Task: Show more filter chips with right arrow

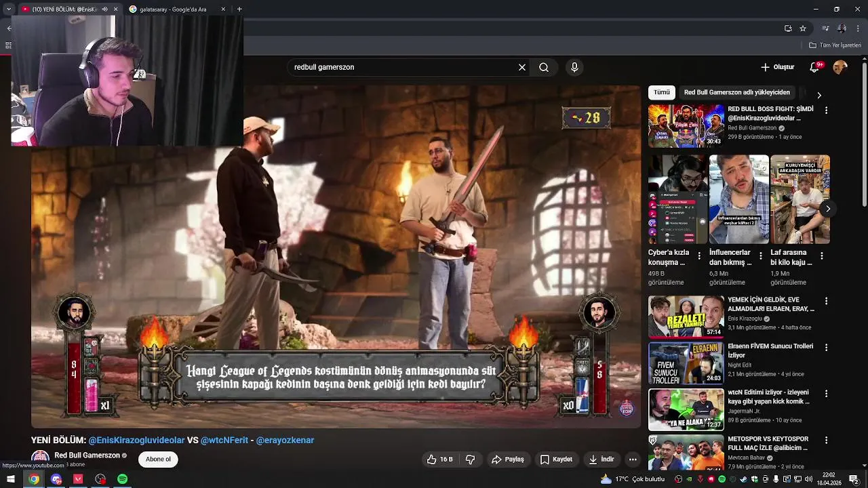Action: click(x=819, y=95)
